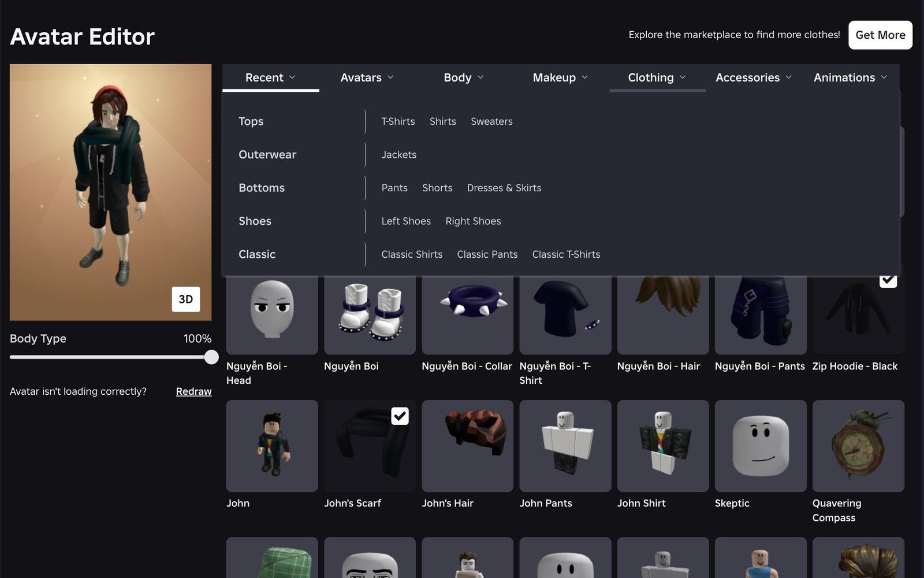Choose the John Shirt item
Screen dimensions: 924x578
(x=663, y=446)
